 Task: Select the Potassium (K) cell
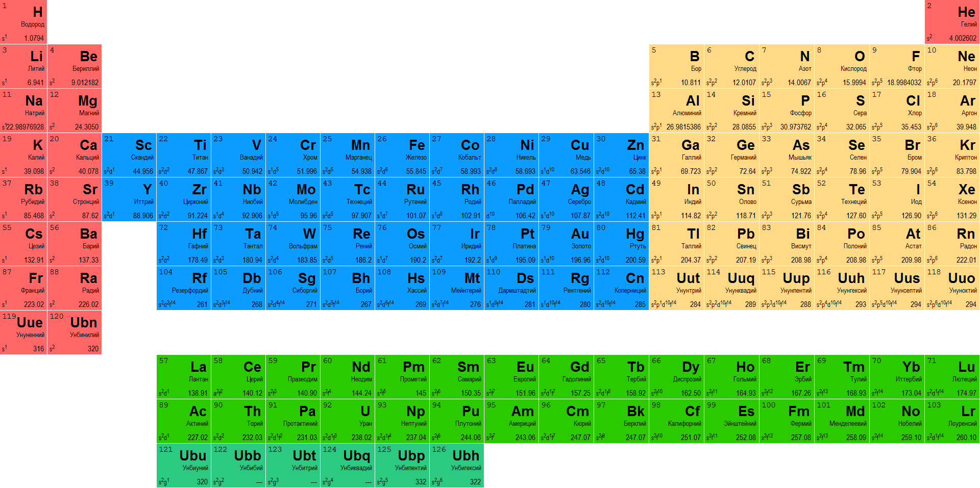coord(23,155)
